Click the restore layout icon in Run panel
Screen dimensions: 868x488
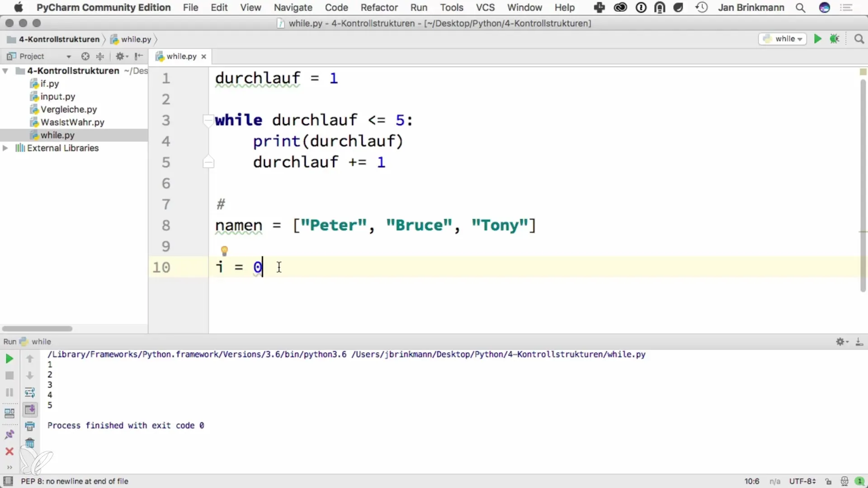pos(9,413)
